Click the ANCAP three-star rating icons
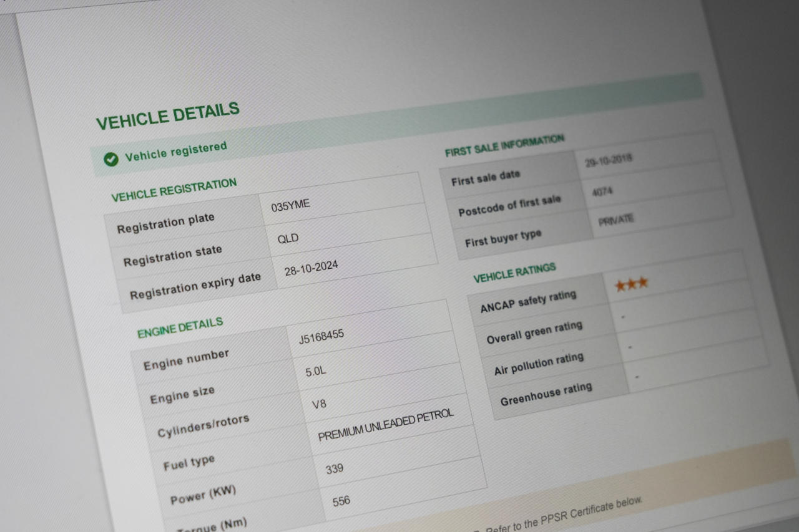 point(631,284)
